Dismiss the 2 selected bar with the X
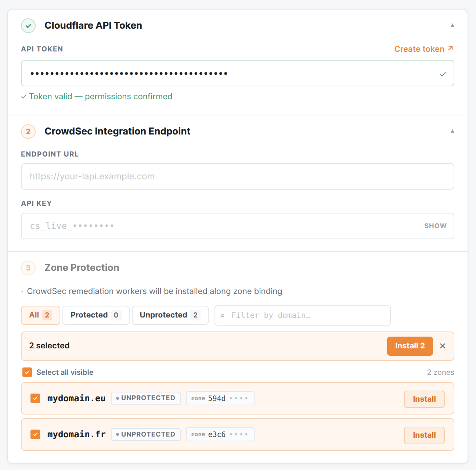The height and width of the screenshot is (470, 476). [x=443, y=346]
